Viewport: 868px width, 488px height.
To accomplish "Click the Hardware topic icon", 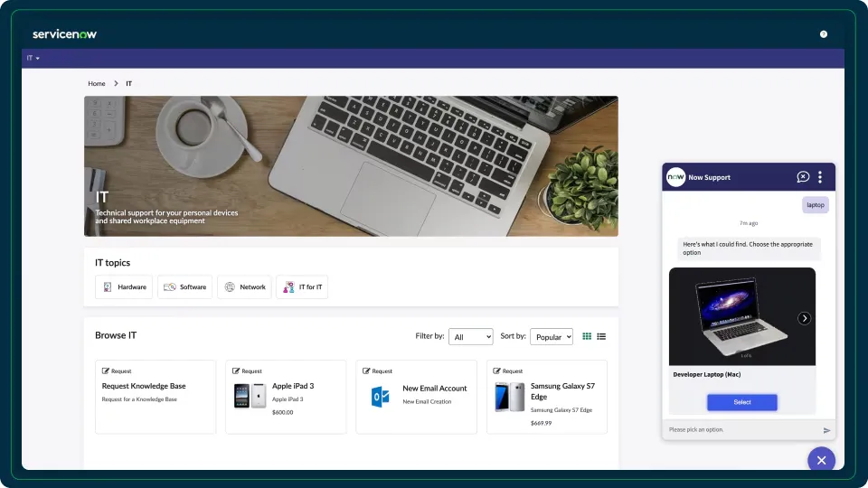I will click(108, 287).
